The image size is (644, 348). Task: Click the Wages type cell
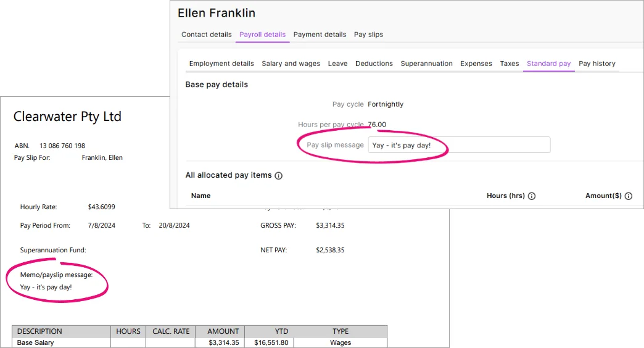(x=341, y=342)
